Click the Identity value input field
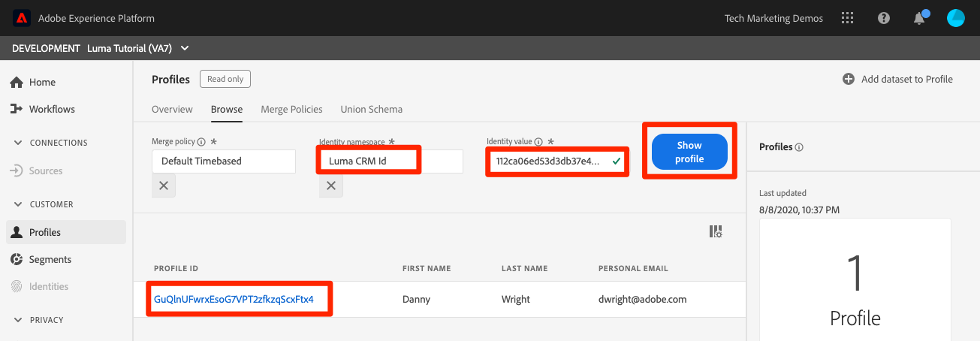 click(x=558, y=161)
